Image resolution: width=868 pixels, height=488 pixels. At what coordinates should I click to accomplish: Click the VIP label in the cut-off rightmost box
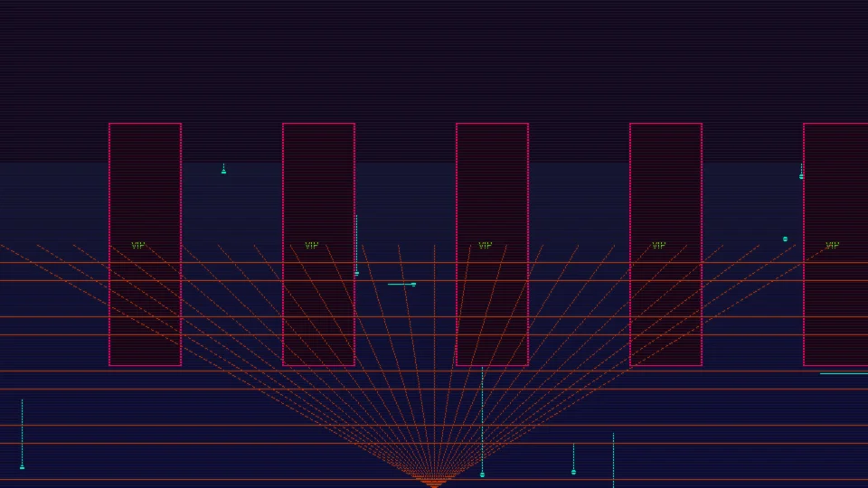coord(832,245)
